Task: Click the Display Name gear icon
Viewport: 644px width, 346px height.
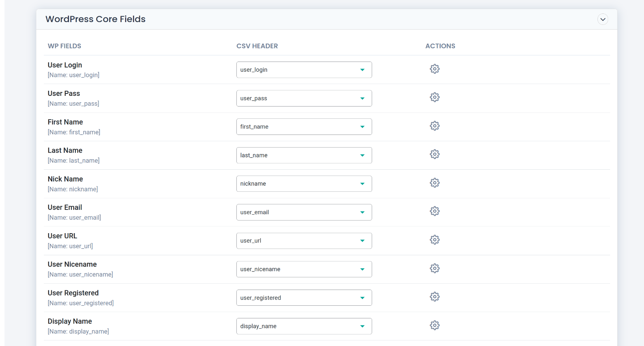Action: coord(434,325)
